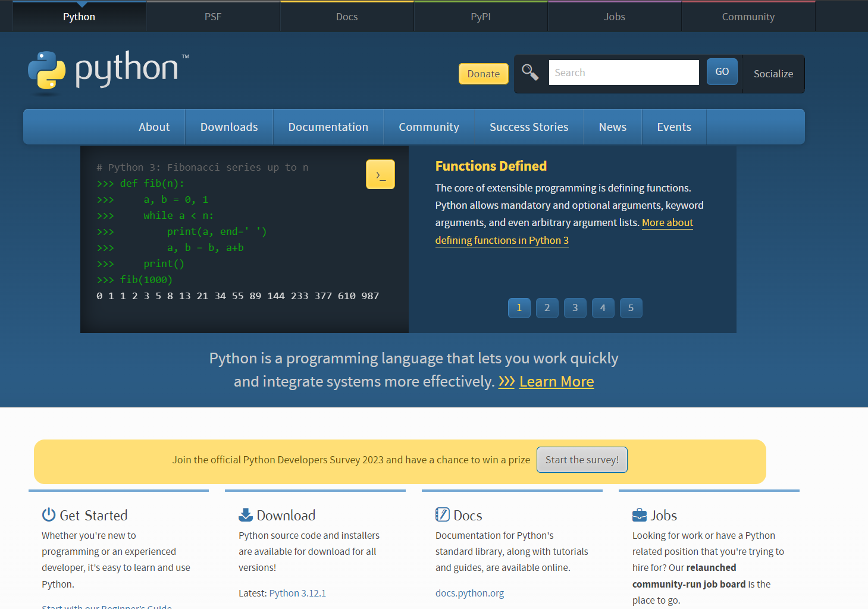Screen dimensions: 868x609
Task: Select slide 4 in the carousel
Action: 603,307
